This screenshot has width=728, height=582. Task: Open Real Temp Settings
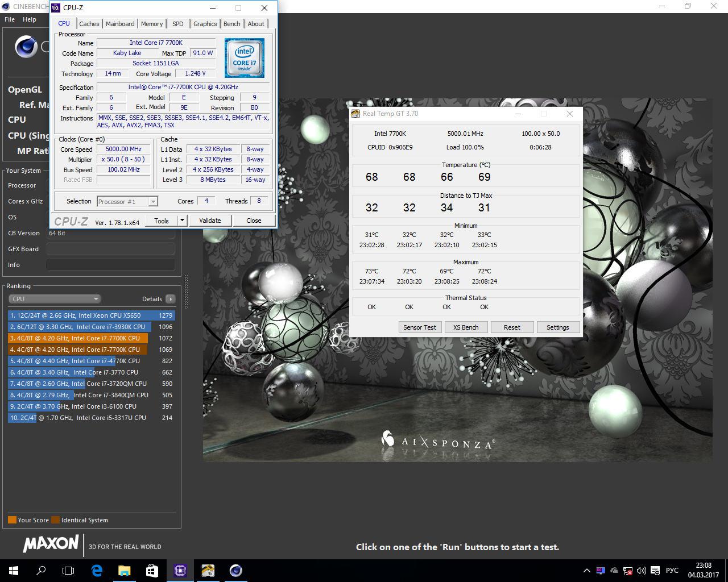click(x=557, y=327)
